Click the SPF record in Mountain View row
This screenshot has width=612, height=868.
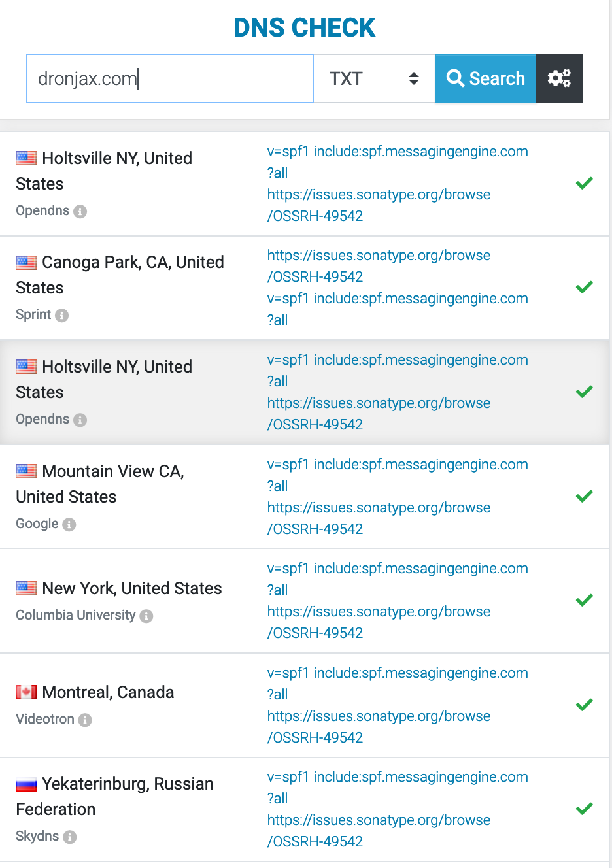tap(397, 465)
